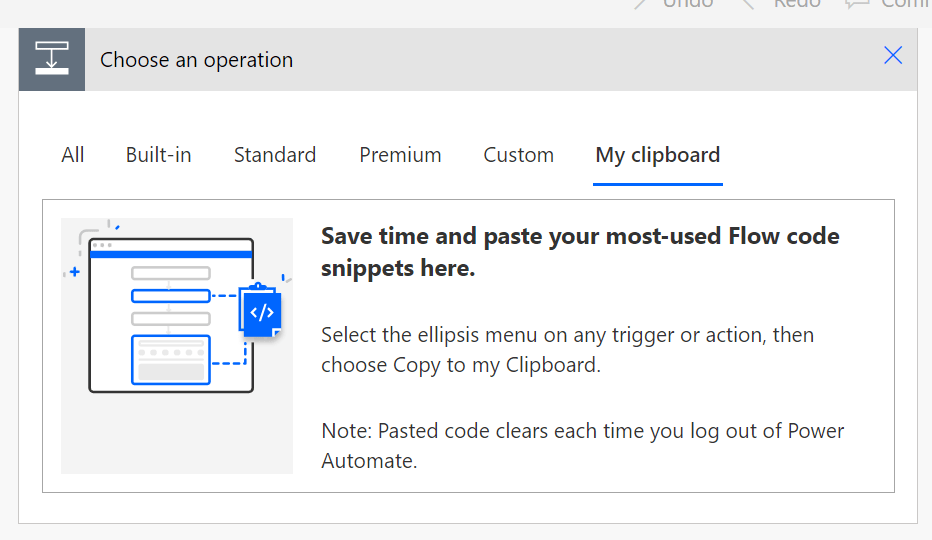Switch to the All tab
This screenshot has width=932, height=540.
pos(73,155)
